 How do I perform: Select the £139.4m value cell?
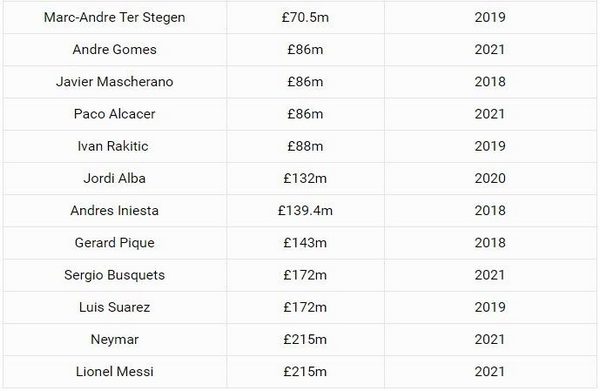pyautogui.click(x=305, y=210)
